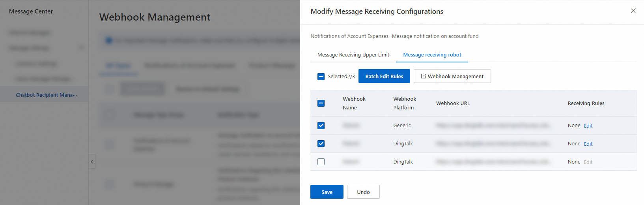This screenshot has width=644, height=205.
Task: Open Chatbot Recipient Management in sidebar
Action: click(x=46, y=95)
